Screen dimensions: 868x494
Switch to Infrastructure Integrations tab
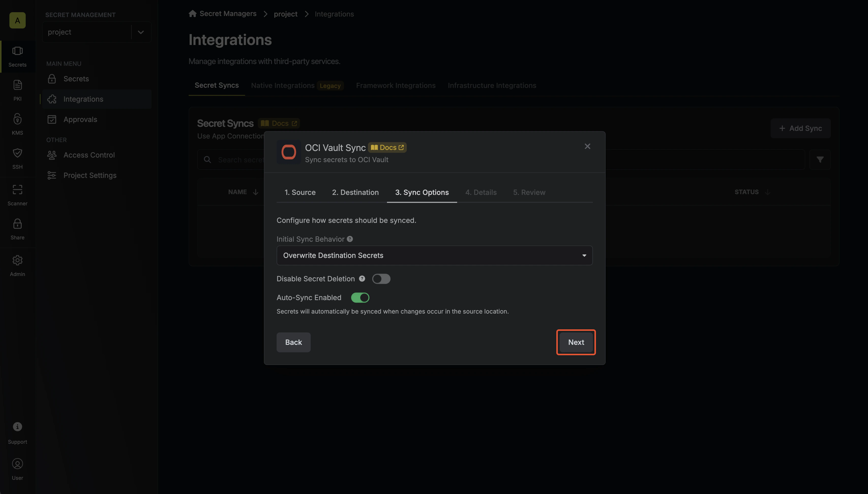[492, 85]
